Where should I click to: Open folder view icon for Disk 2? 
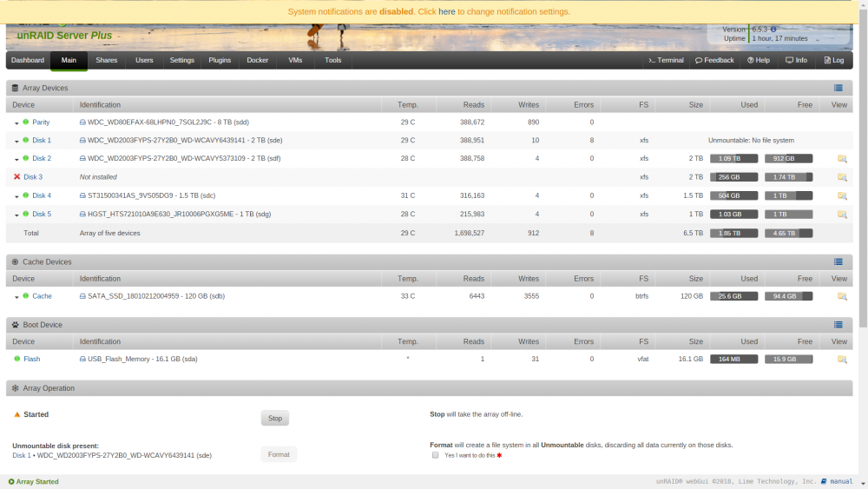point(842,159)
